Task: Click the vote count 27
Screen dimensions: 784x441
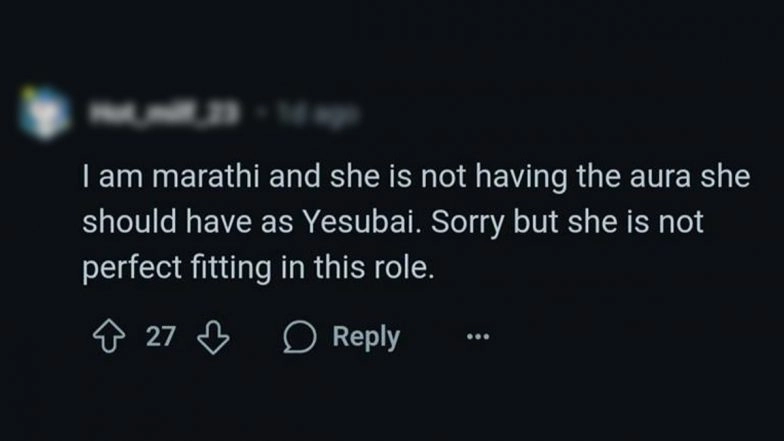Action: pyautogui.click(x=161, y=338)
